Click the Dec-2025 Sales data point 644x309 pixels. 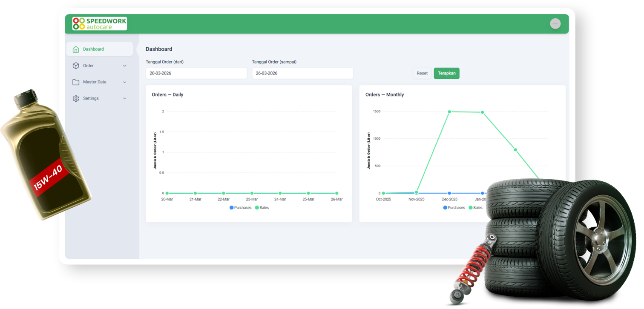point(449,112)
